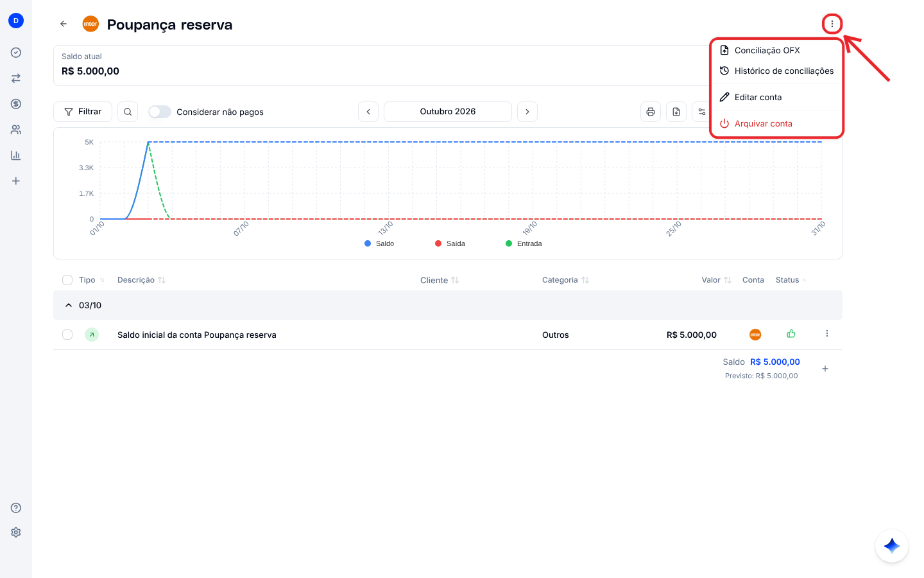The image size is (924, 578).
Task: Click the printer icon
Action: (x=651, y=112)
